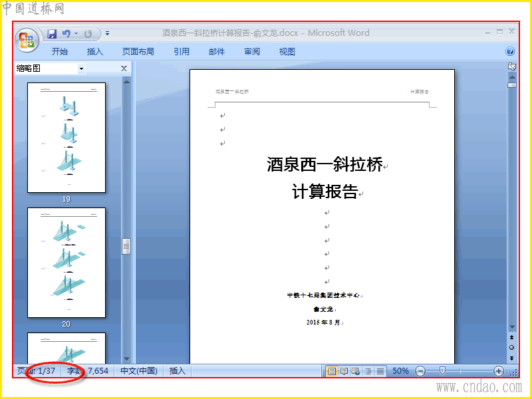Click the title 酒泉西一斜拉桥 in document
The image size is (532, 399).
pyautogui.click(x=325, y=164)
